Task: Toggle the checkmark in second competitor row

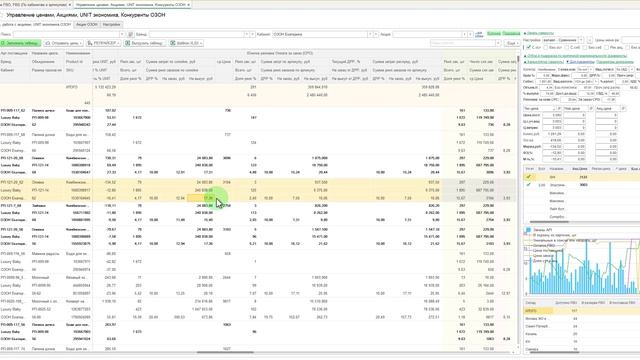Action: (x=529, y=185)
